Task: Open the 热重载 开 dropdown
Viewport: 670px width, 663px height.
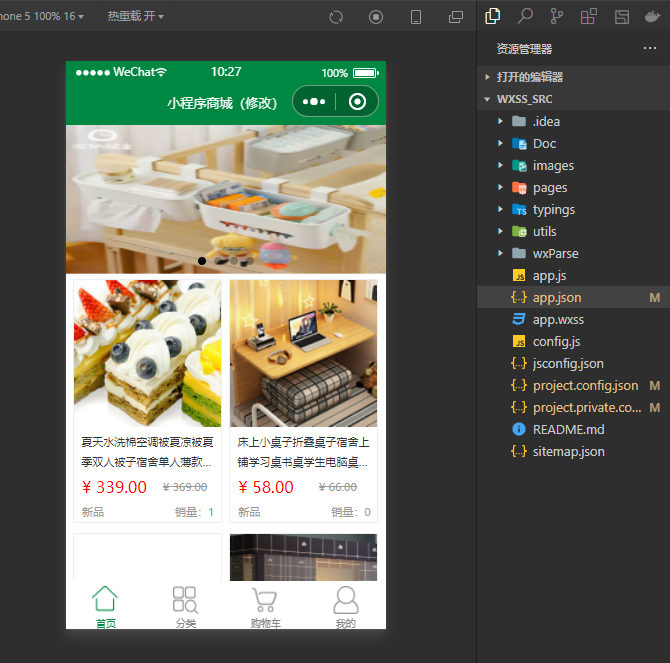Action: [x=135, y=16]
